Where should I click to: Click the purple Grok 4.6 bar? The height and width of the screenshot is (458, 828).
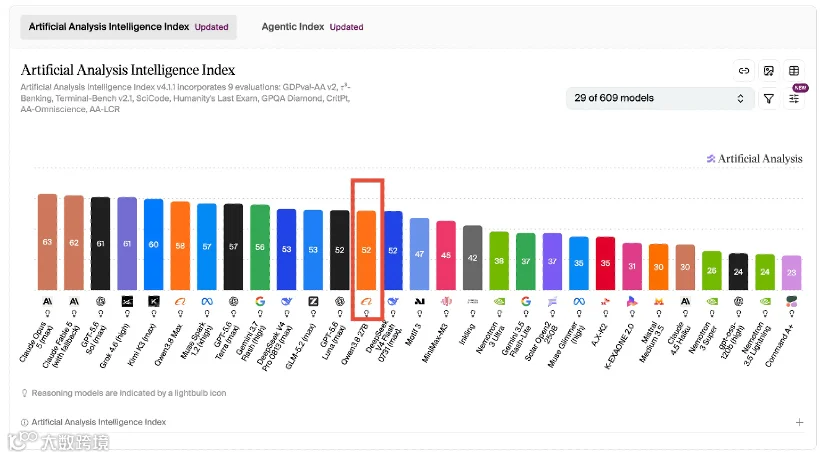[x=127, y=244]
